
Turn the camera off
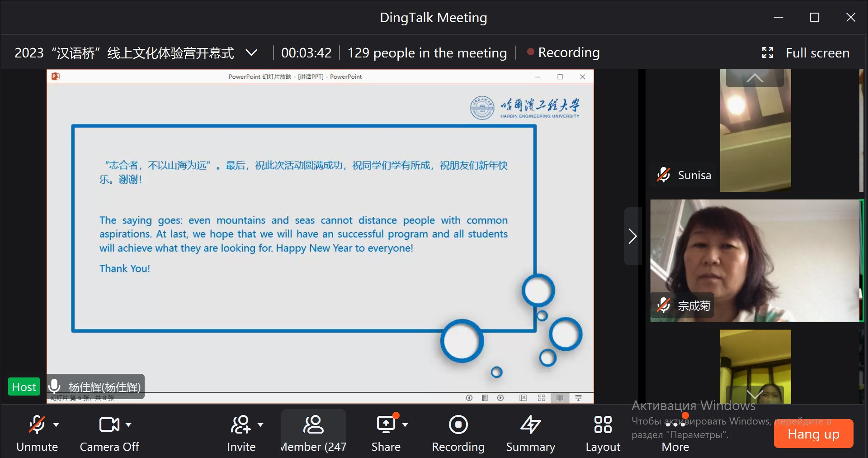109,433
